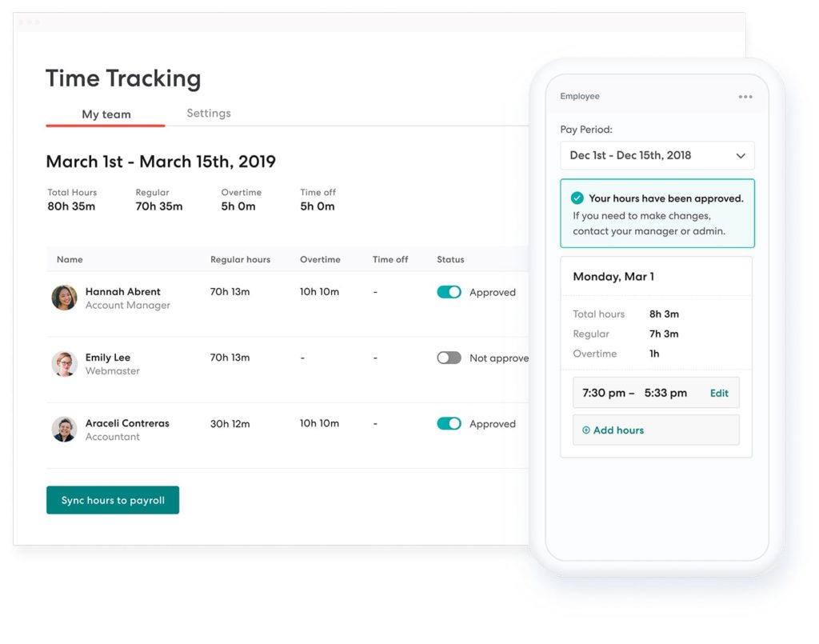Click Emily Lee's avatar picture
819x644 pixels.
64,364
